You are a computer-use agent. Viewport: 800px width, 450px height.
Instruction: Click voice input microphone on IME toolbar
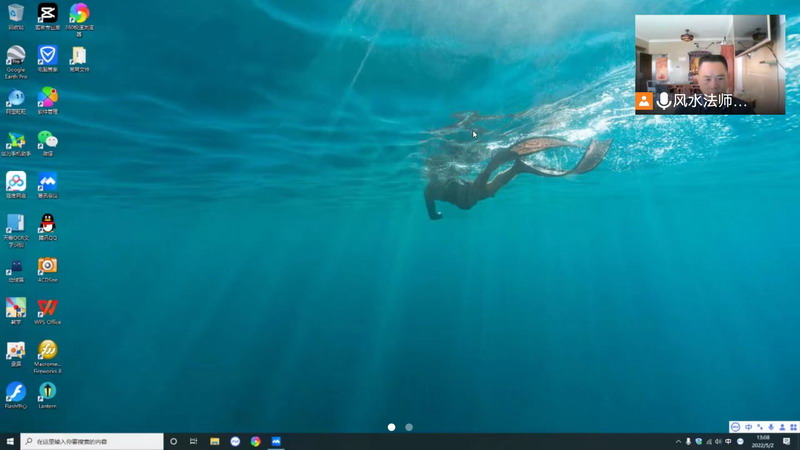[771, 427]
